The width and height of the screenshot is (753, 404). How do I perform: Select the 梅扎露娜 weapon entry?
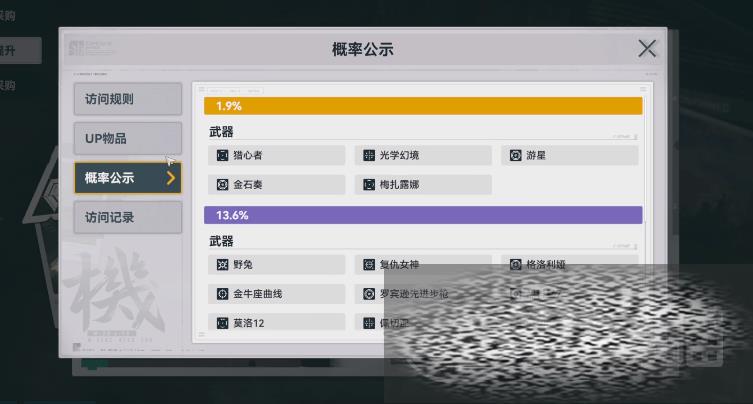point(423,184)
